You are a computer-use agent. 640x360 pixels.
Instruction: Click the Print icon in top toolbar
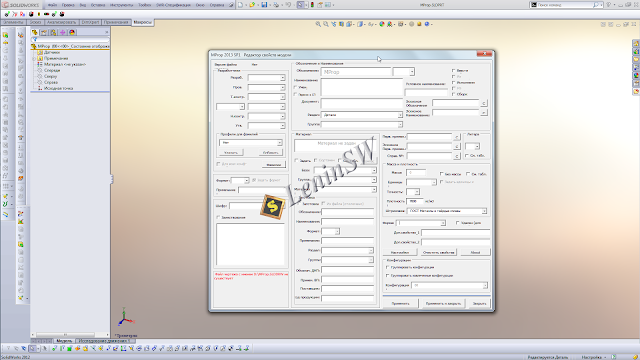pyautogui.click(x=276, y=5)
